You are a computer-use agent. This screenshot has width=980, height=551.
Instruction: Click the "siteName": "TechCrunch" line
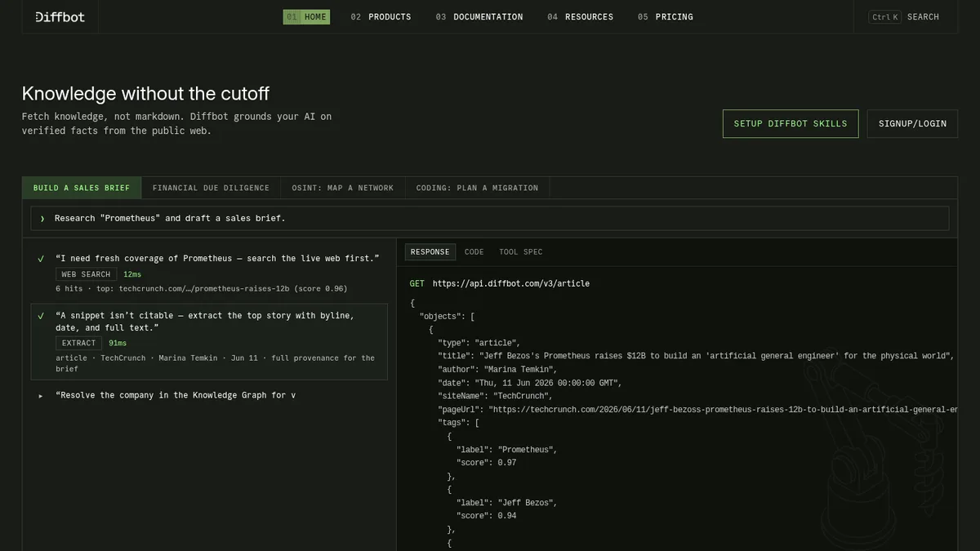pyautogui.click(x=495, y=396)
